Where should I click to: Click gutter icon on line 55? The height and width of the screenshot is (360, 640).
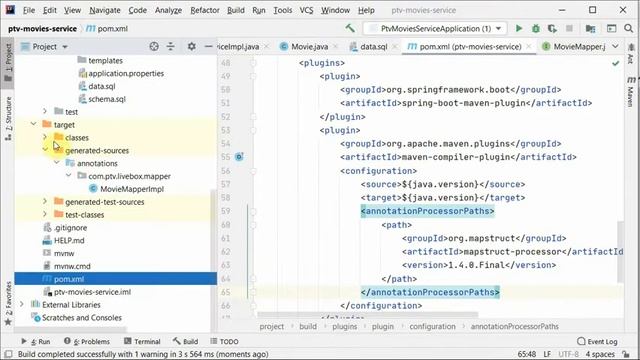pyautogui.click(x=239, y=157)
